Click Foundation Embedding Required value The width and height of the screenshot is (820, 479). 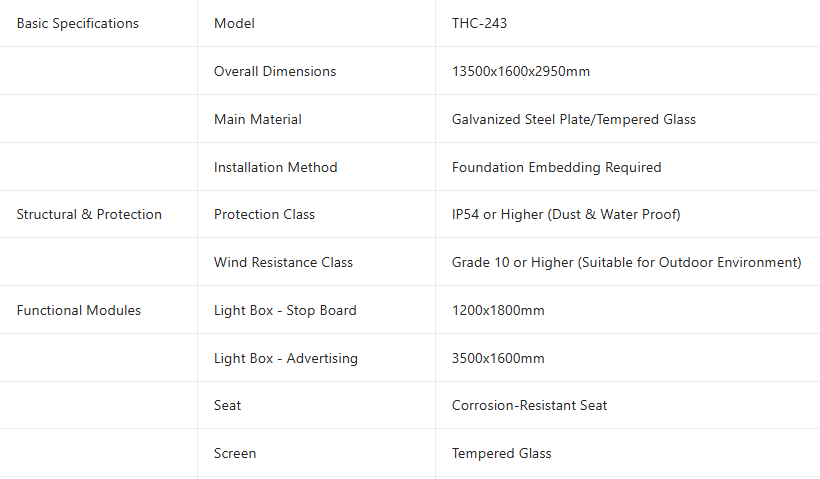[x=557, y=167]
